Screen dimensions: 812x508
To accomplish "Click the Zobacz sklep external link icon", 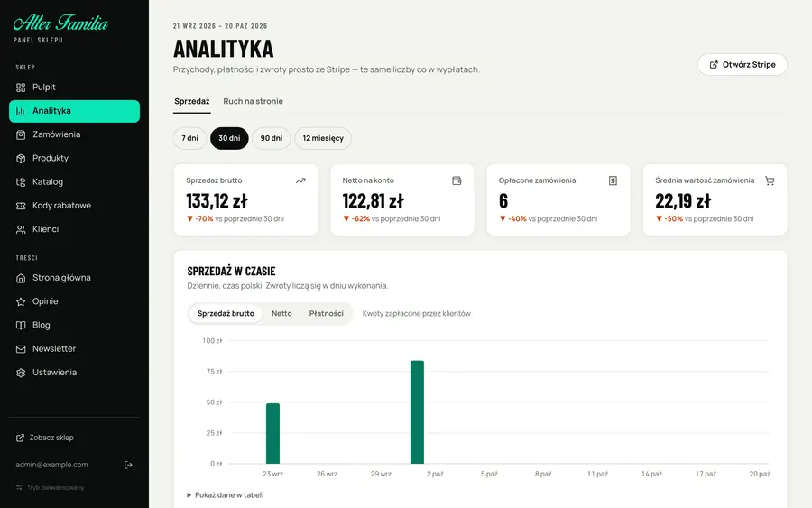I will click(20, 439).
